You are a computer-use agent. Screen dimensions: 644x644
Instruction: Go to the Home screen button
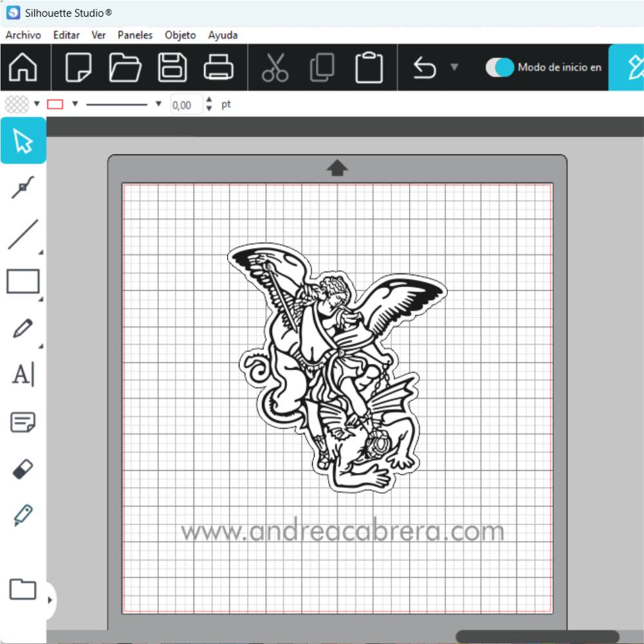click(x=23, y=67)
